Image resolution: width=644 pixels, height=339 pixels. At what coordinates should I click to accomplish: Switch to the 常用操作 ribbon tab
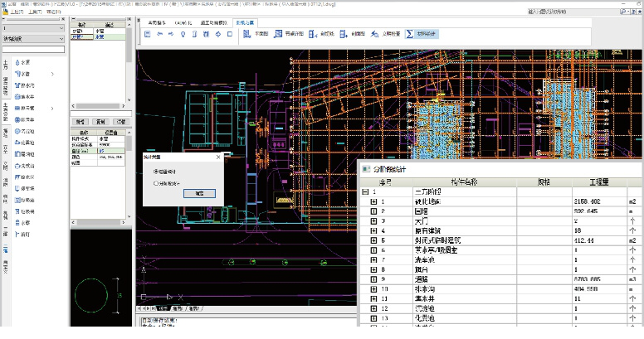click(157, 22)
